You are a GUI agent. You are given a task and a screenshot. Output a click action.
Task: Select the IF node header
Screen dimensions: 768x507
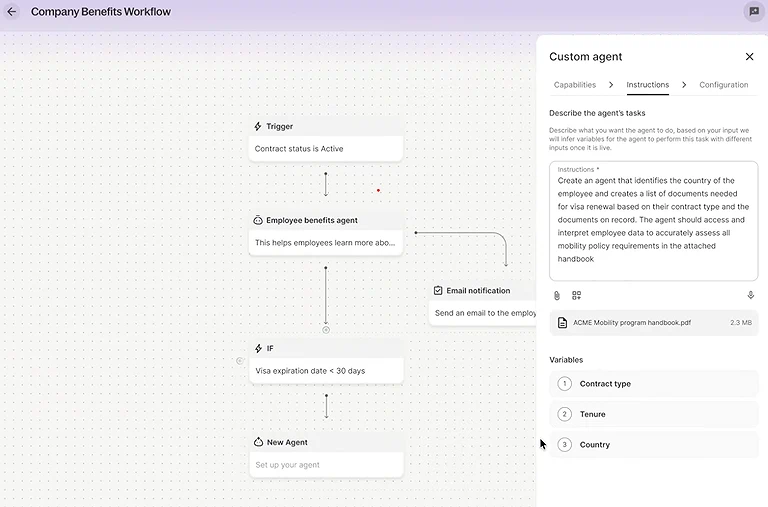pos(326,348)
